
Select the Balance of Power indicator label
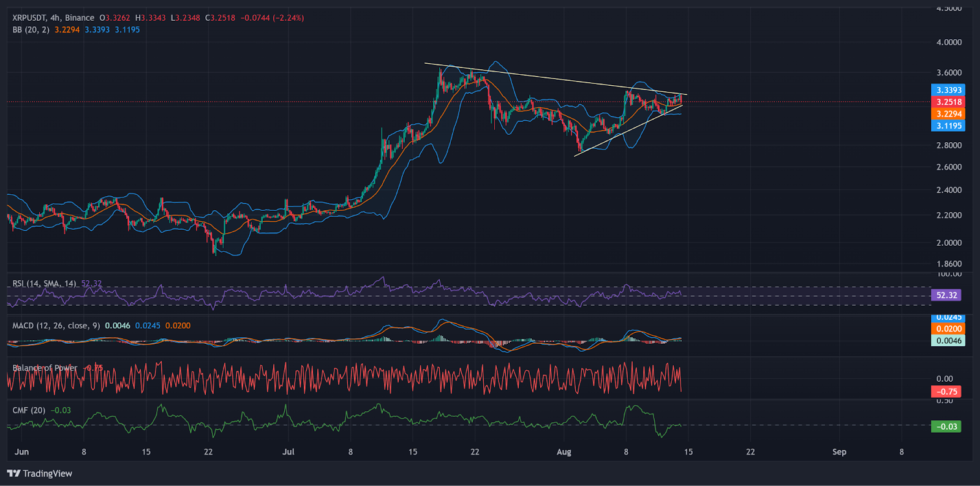click(45, 368)
